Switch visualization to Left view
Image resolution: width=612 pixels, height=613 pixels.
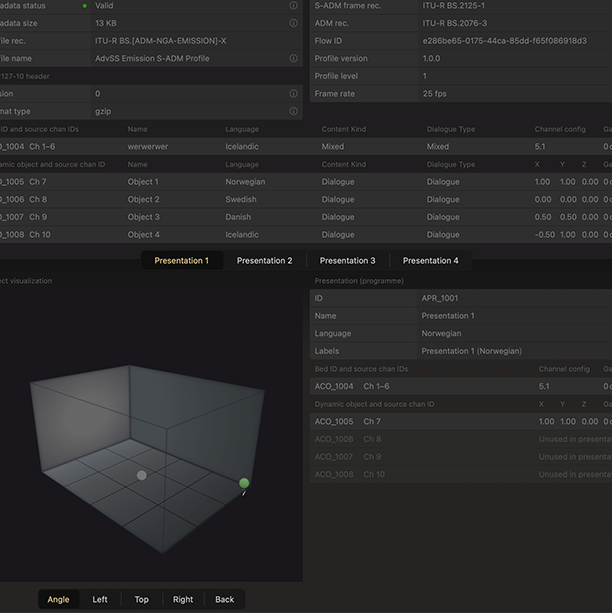pos(100,600)
